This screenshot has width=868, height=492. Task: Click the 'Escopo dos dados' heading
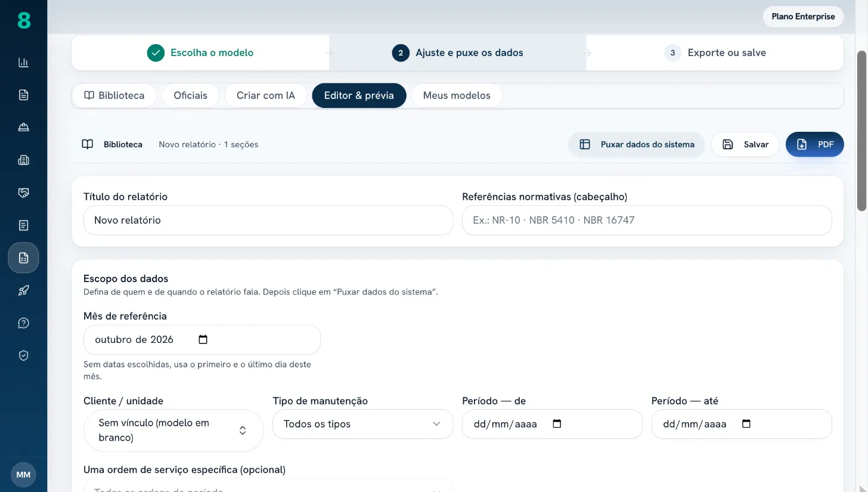(x=126, y=279)
